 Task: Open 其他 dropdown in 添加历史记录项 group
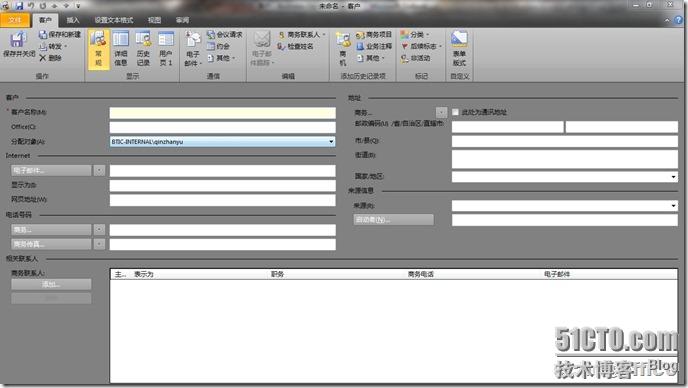[x=371, y=58]
